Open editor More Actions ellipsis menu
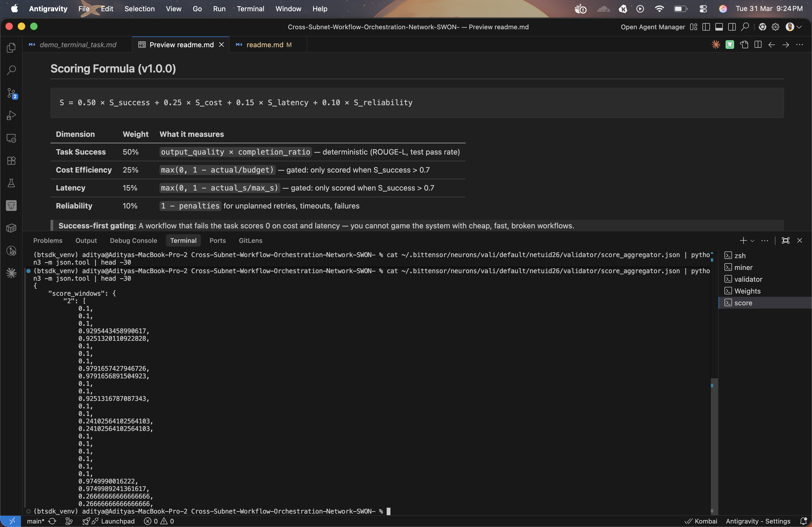Screen dimensions: 812x527 (x=799, y=45)
